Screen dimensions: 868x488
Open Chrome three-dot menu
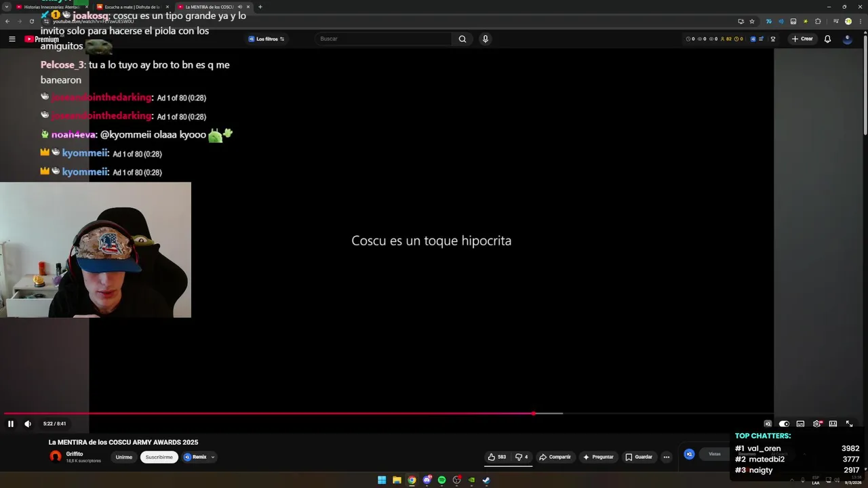pos(861,21)
